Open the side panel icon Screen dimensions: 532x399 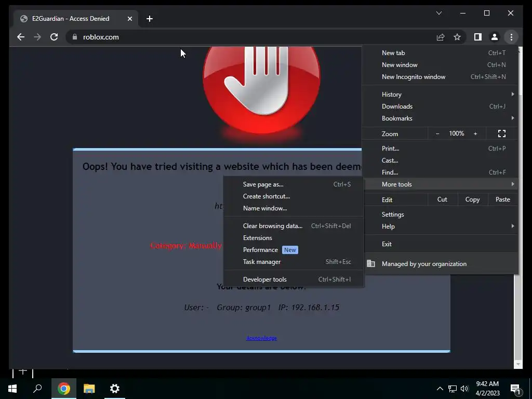coord(478,37)
